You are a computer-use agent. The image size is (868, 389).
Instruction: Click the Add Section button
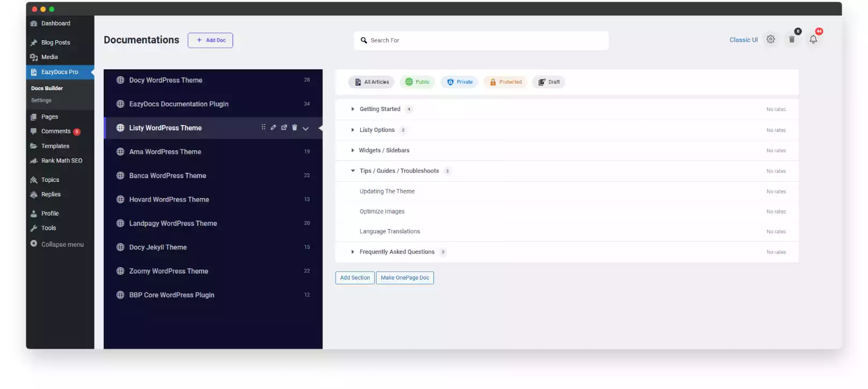coord(355,277)
